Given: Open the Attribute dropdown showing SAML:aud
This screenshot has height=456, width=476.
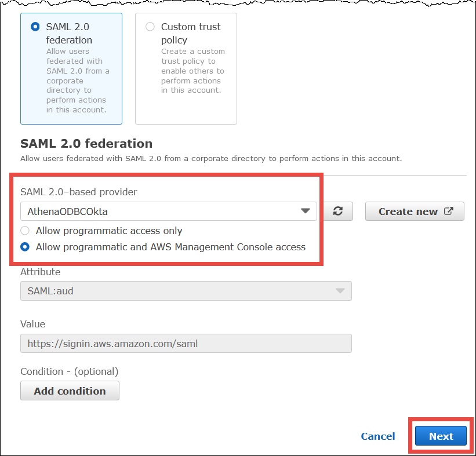Looking at the screenshot, I should (186, 291).
